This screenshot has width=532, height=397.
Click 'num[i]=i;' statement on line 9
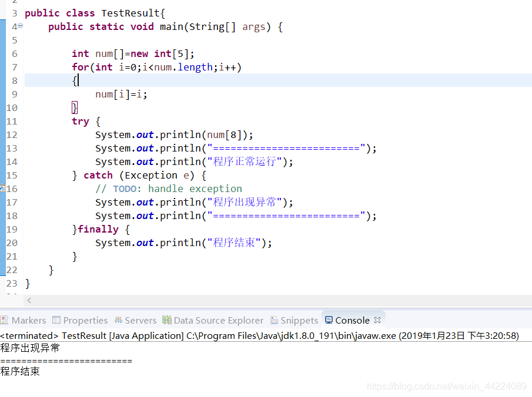[x=121, y=94]
